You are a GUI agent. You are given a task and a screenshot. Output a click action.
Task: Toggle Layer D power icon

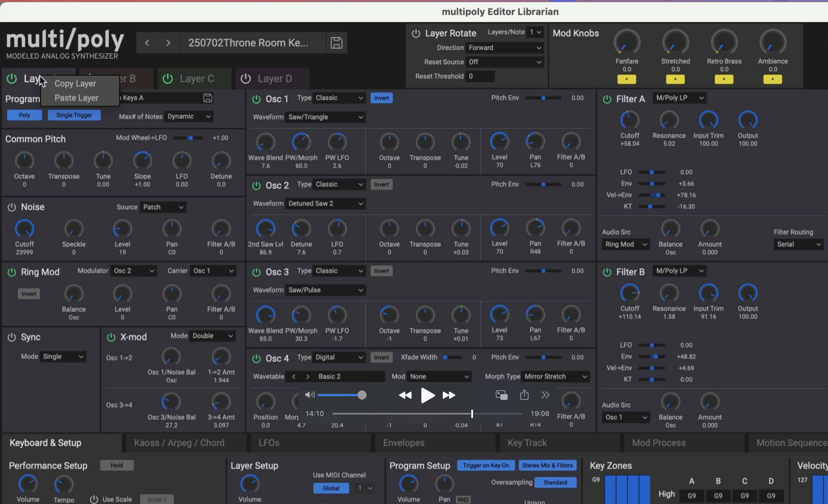[x=246, y=79]
